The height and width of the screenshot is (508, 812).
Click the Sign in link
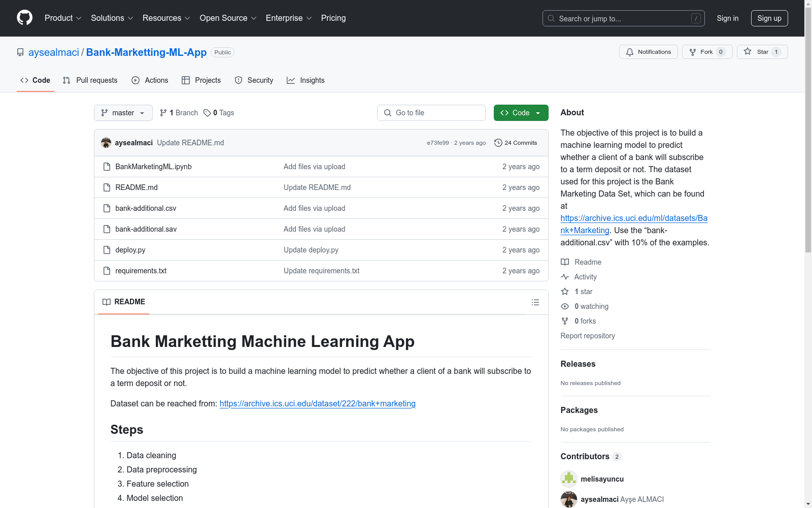(x=728, y=18)
